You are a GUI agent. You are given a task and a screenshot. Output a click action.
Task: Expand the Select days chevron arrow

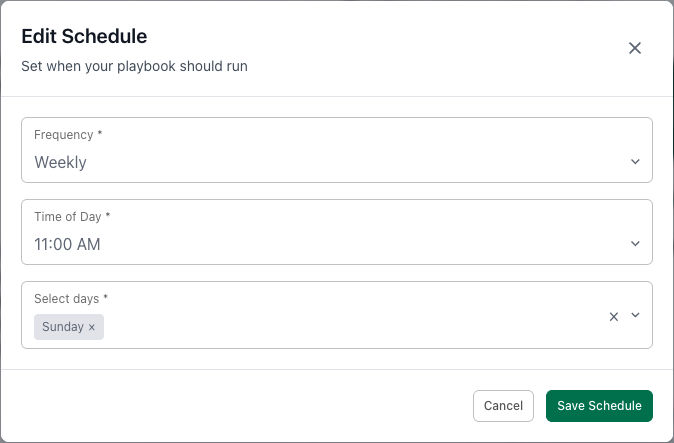[635, 315]
